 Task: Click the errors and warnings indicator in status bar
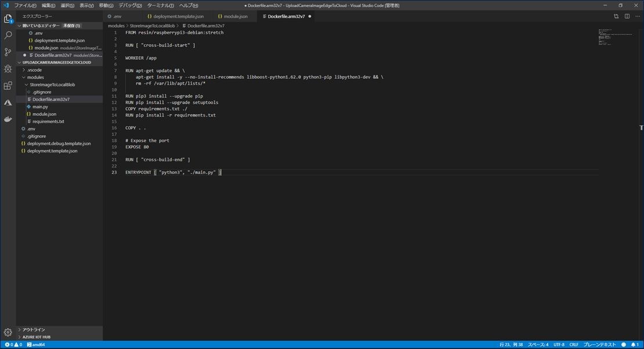pyautogui.click(x=12, y=344)
